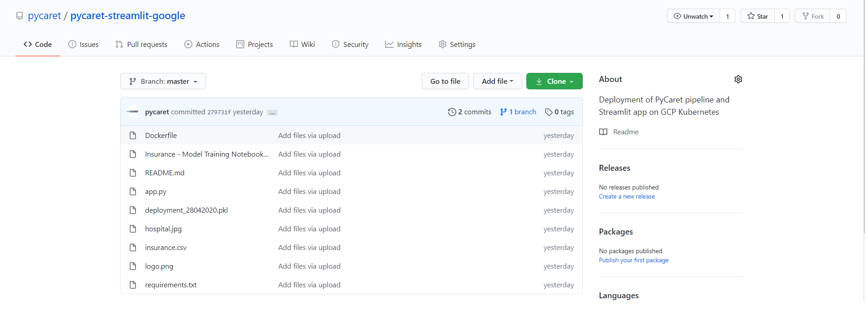
Task: Open the Projects tab
Action: tap(254, 44)
